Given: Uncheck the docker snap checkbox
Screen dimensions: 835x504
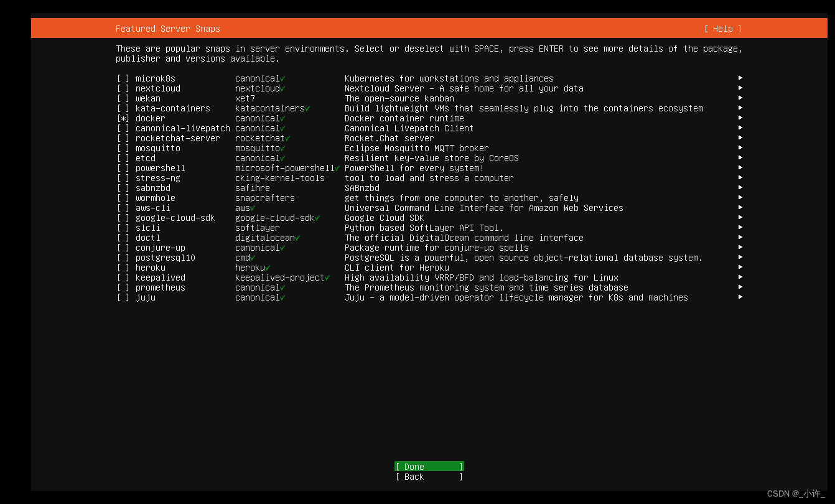Looking at the screenshot, I should click(x=123, y=118).
